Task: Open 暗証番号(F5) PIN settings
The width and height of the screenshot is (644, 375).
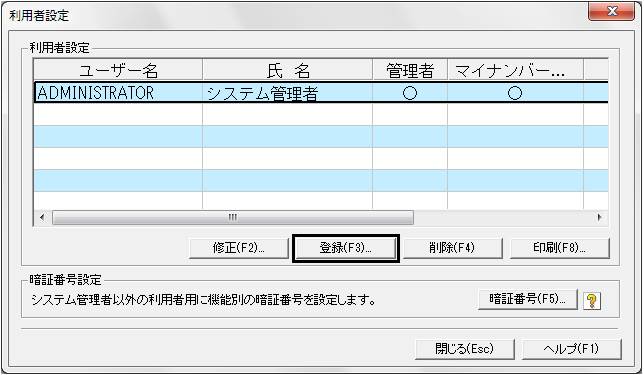Action: tap(528, 299)
